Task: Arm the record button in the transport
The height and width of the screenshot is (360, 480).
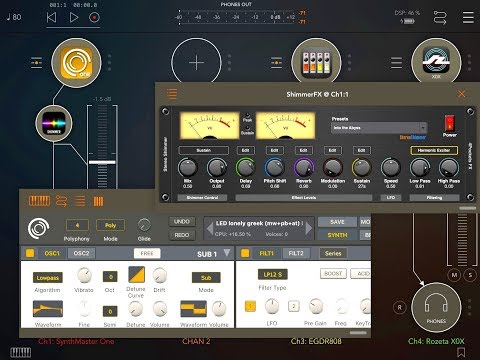Action: coord(94,17)
